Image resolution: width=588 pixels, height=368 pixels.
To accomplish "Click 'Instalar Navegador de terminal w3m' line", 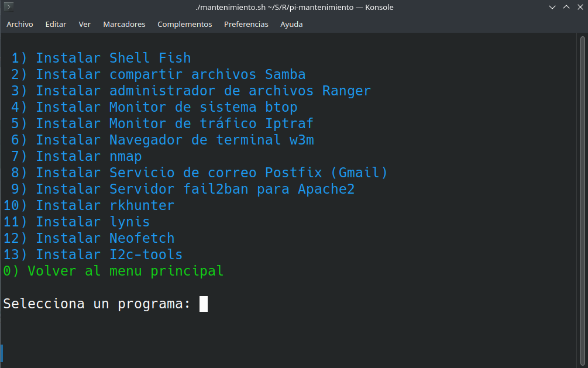I will click(x=163, y=140).
